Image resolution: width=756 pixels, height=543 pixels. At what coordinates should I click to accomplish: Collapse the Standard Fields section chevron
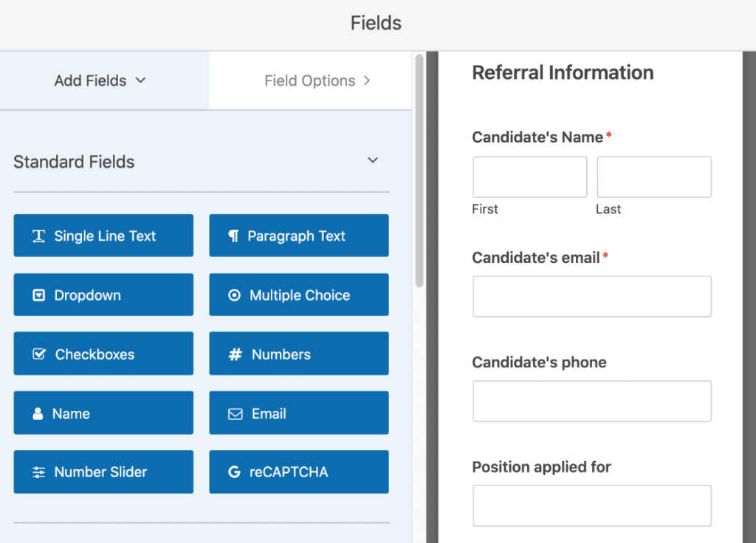(x=373, y=161)
